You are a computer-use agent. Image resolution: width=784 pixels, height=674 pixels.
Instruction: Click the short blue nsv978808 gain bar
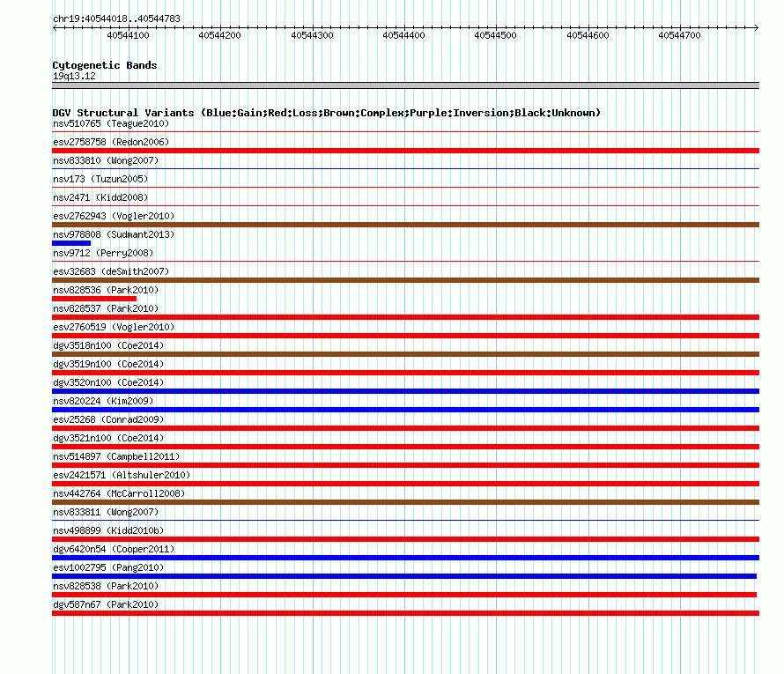click(71, 243)
